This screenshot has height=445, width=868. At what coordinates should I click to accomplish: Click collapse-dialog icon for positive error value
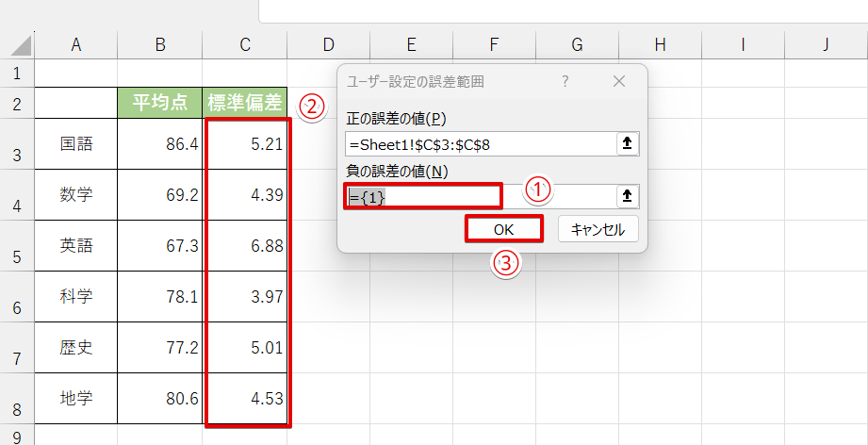627,144
